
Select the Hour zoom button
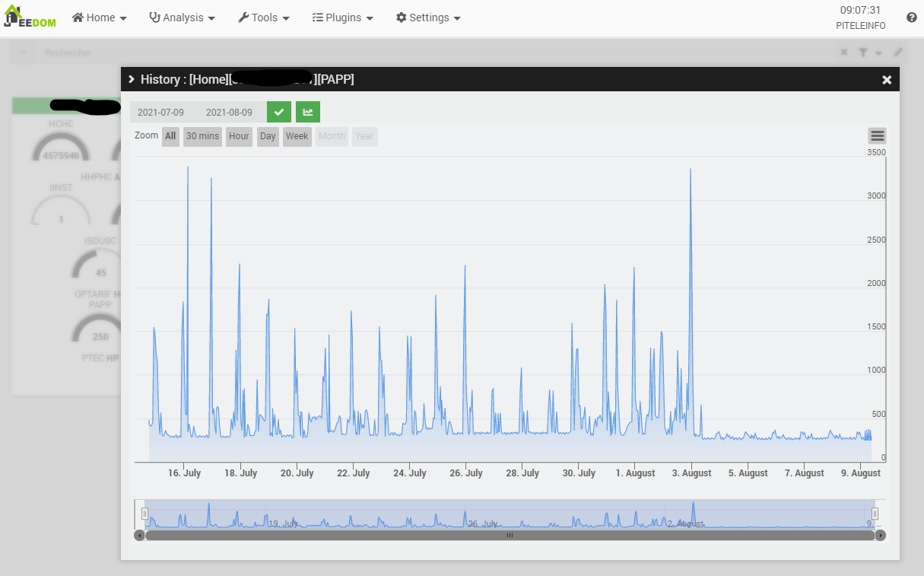(x=239, y=136)
